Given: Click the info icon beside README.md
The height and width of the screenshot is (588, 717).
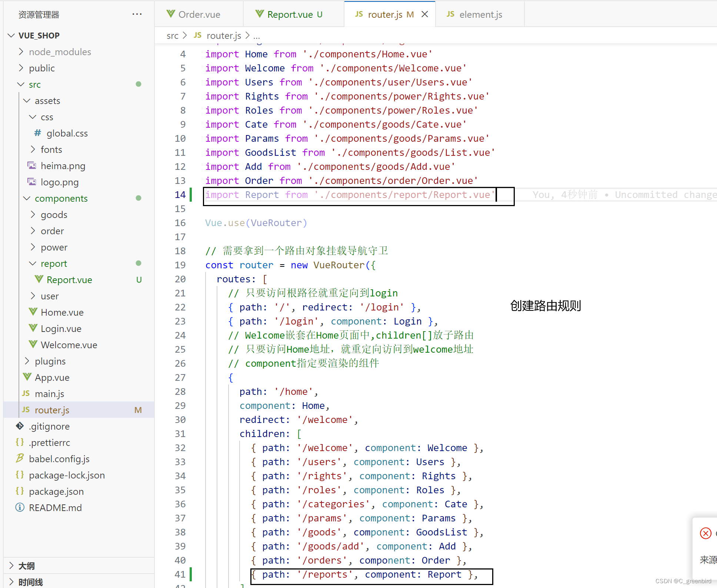Looking at the screenshot, I should click(x=20, y=507).
